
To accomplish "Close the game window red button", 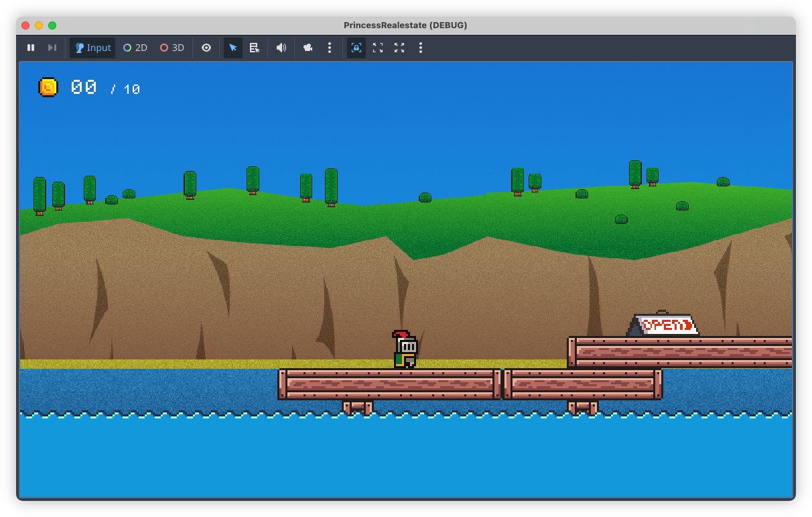I will 25,25.
